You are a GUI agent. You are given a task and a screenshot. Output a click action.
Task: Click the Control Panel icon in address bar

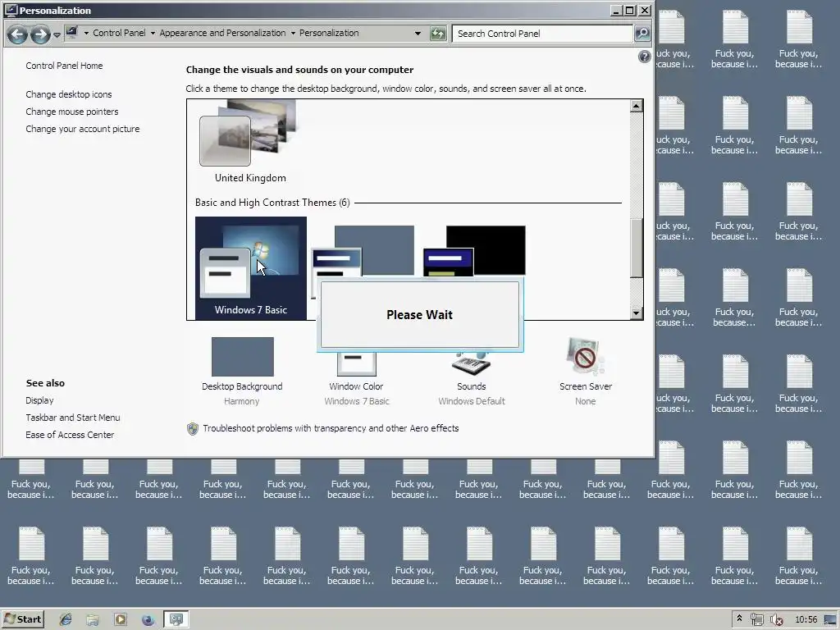pyautogui.click(x=72, y=33)
